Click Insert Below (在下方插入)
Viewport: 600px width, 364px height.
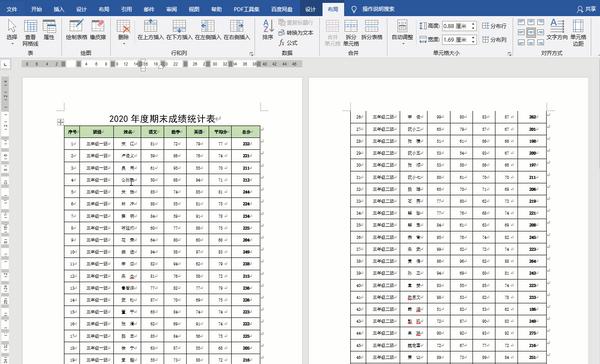pyautogui.click(x=179, y=30)
